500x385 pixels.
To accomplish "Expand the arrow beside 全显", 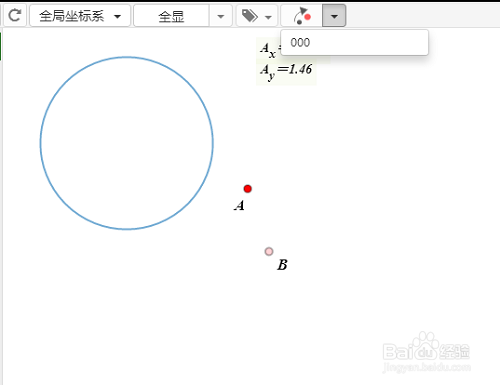I will [220, 16].
